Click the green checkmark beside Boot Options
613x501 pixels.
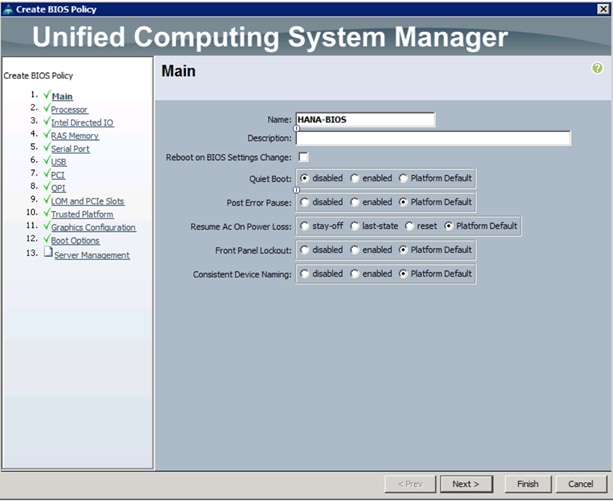click(47, 238)
